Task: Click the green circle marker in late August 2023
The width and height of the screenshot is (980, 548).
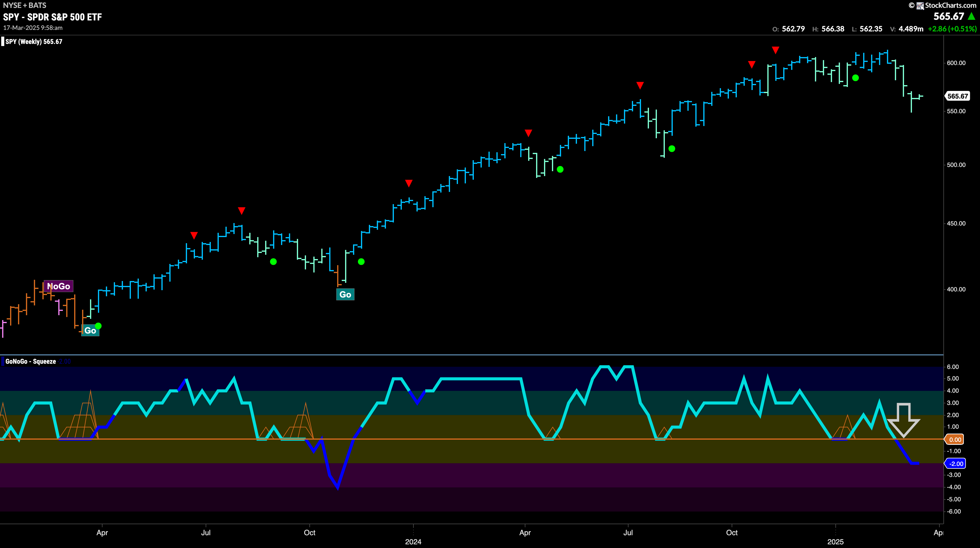Action: 273,261
